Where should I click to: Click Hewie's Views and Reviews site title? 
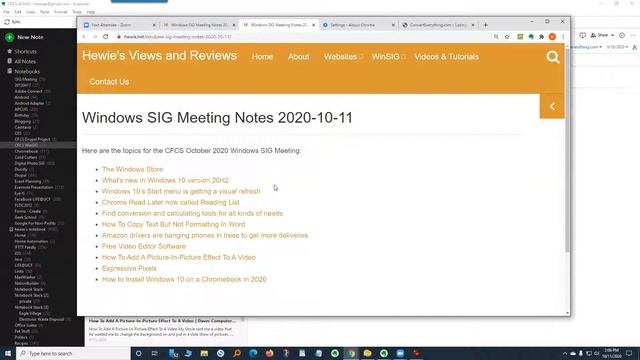[x=159, y=56]
